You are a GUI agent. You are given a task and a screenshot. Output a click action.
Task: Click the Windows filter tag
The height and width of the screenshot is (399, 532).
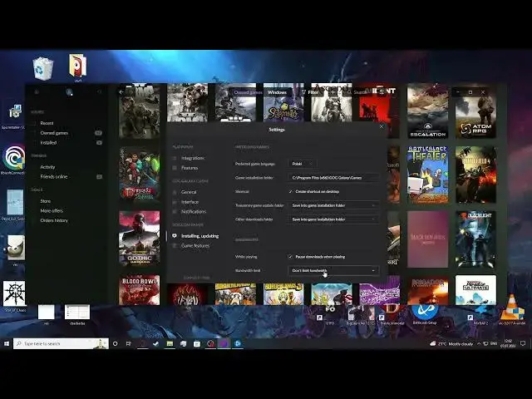(277, 92)
